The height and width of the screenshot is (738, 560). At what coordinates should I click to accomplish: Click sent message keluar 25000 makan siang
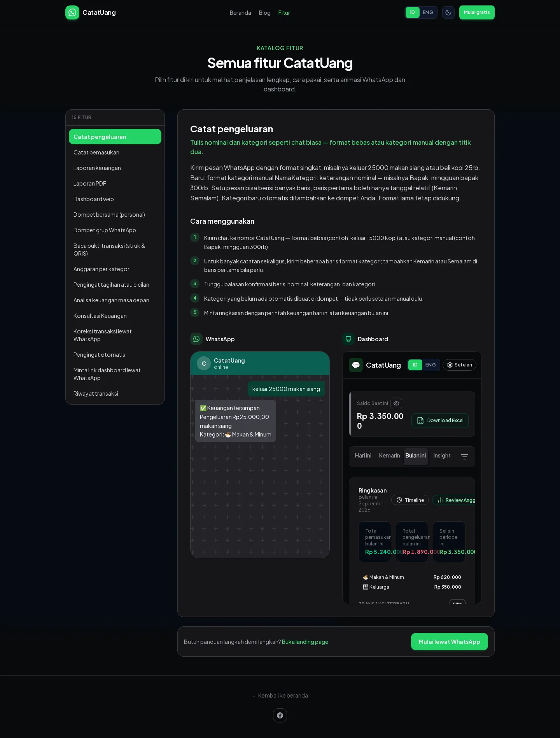tap(286, 389)
